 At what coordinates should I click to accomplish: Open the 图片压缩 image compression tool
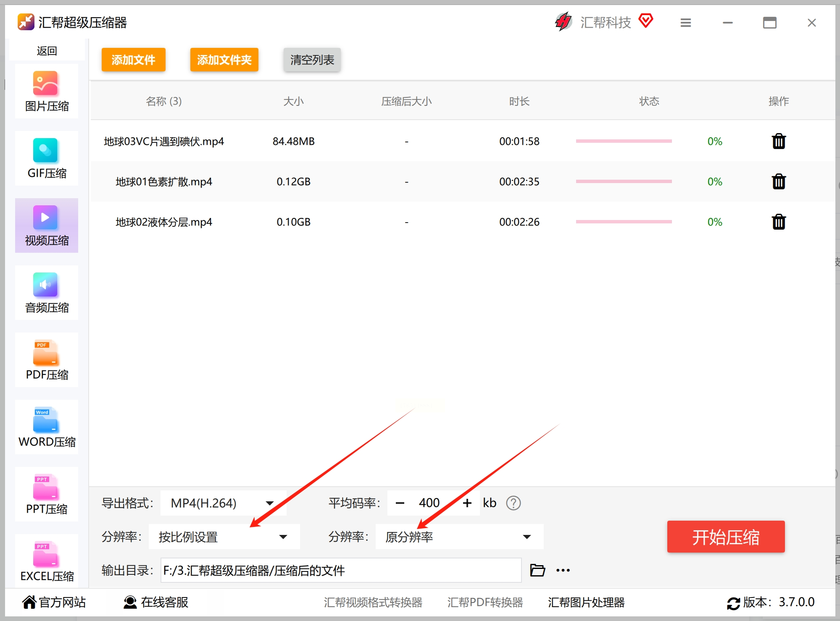47,92
